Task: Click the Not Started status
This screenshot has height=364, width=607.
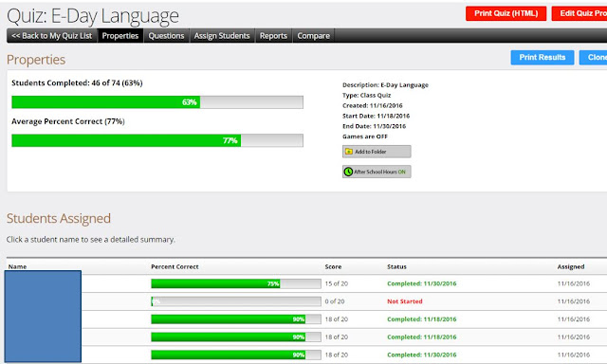Action: (405, 301)
